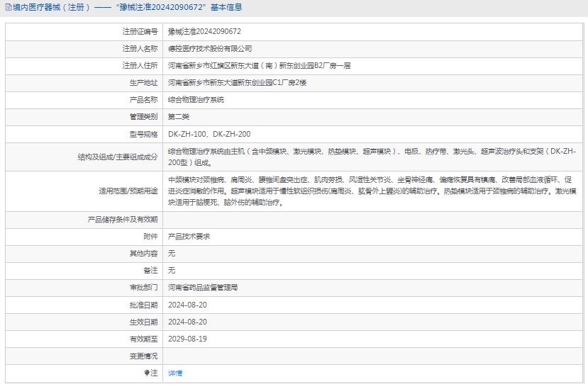
Task: Click the 变更情况 row label
Action: coord(143,356)
